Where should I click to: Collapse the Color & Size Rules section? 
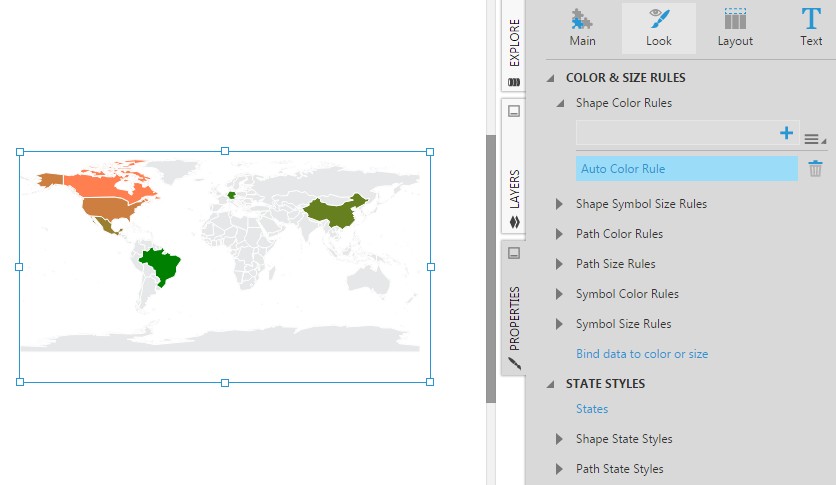550,78
